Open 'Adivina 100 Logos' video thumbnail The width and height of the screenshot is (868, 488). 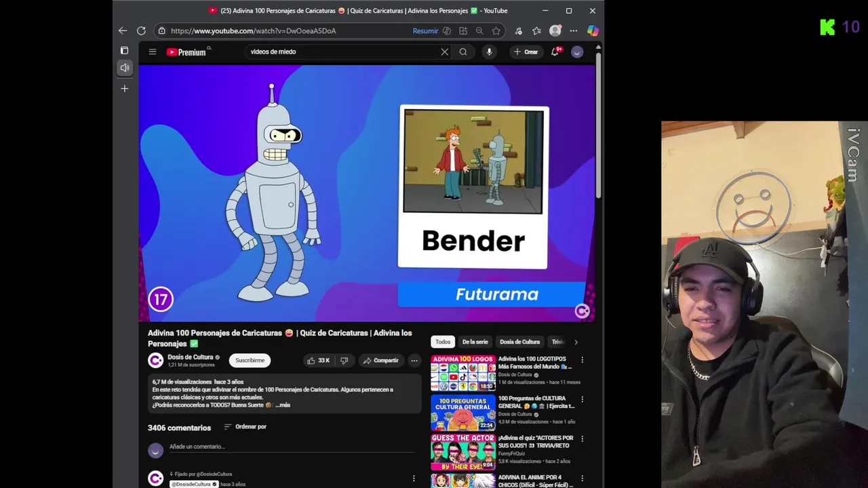tap(463, 373)
